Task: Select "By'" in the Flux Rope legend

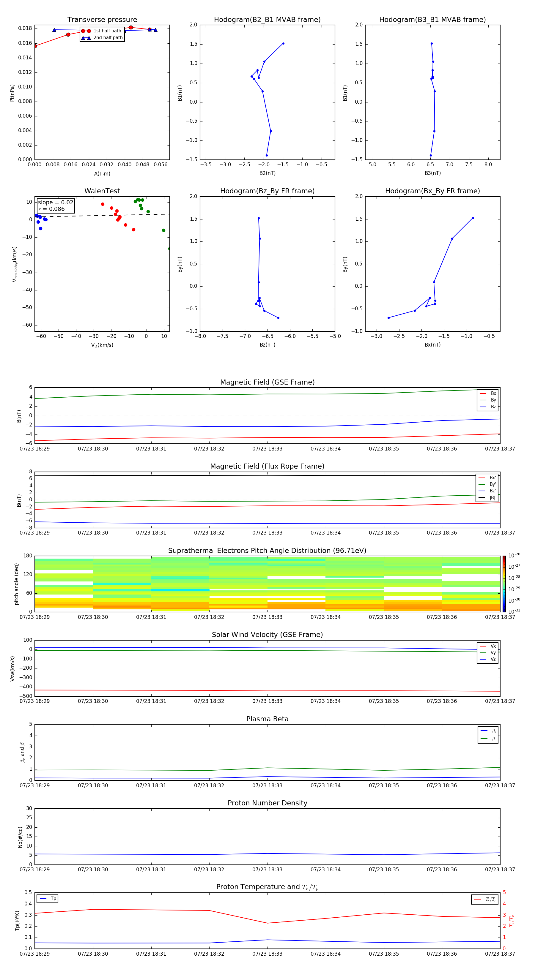Action: [487, 484]
